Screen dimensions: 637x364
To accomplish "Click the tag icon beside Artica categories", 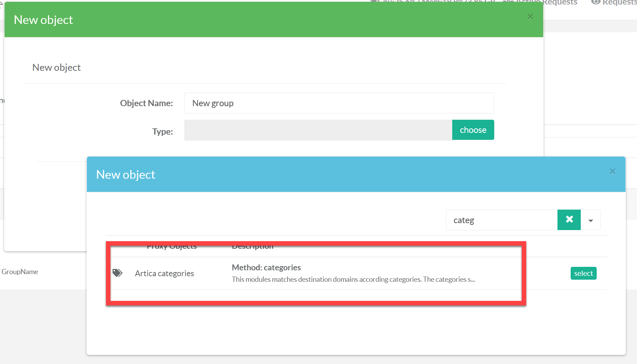I will 117,273.
